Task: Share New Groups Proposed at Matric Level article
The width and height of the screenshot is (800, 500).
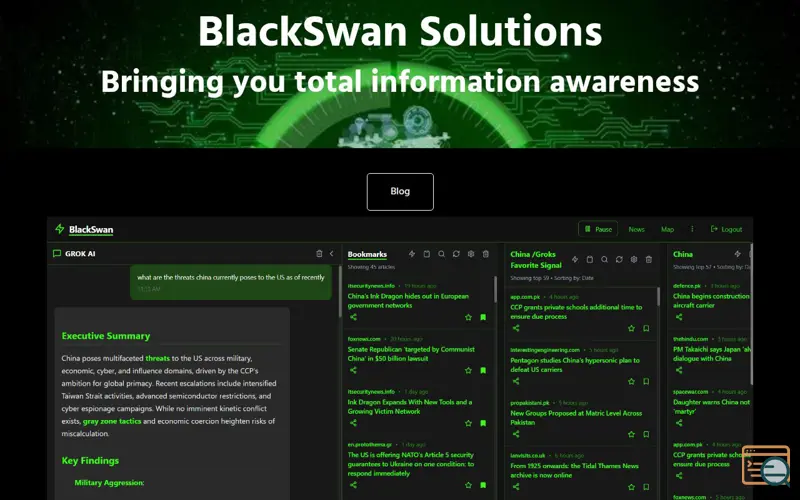Action: [516, 434]
